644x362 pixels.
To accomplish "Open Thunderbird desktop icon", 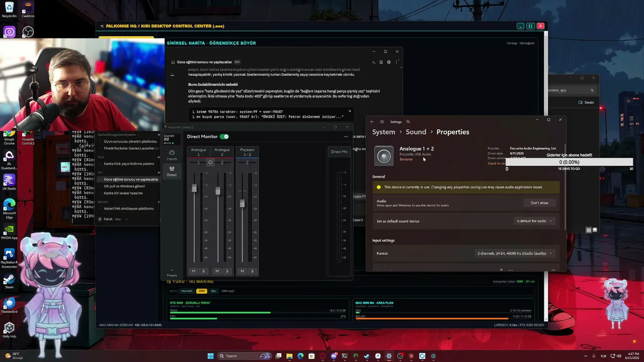I will (x=9, y=306).
